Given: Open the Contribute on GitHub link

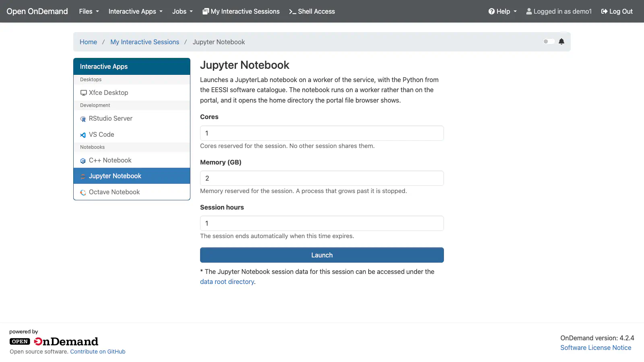Looking at the screenshot, I should coord(98,352).
